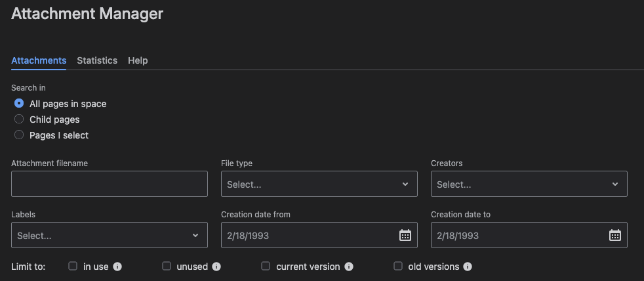This screenshot has height=281, width=644.
Task: Open the Statistics tab
Action: coord(97,60)
